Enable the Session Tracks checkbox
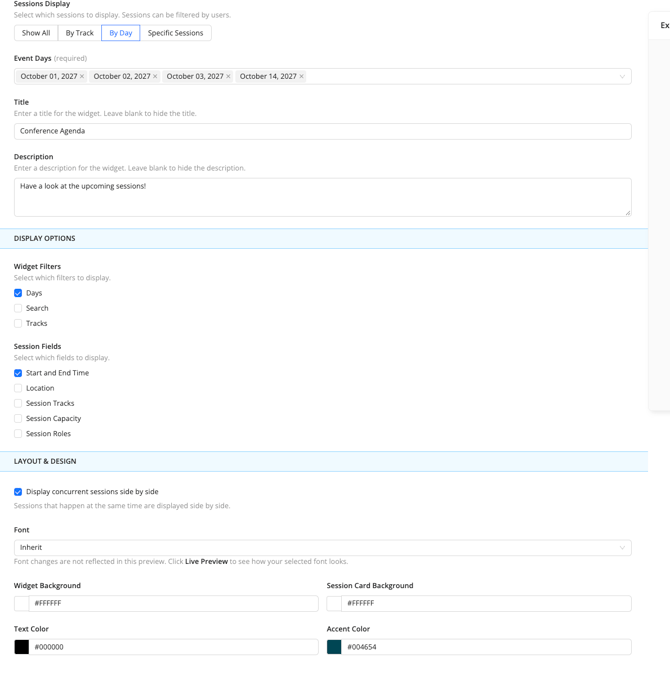 tap(18, 403)
